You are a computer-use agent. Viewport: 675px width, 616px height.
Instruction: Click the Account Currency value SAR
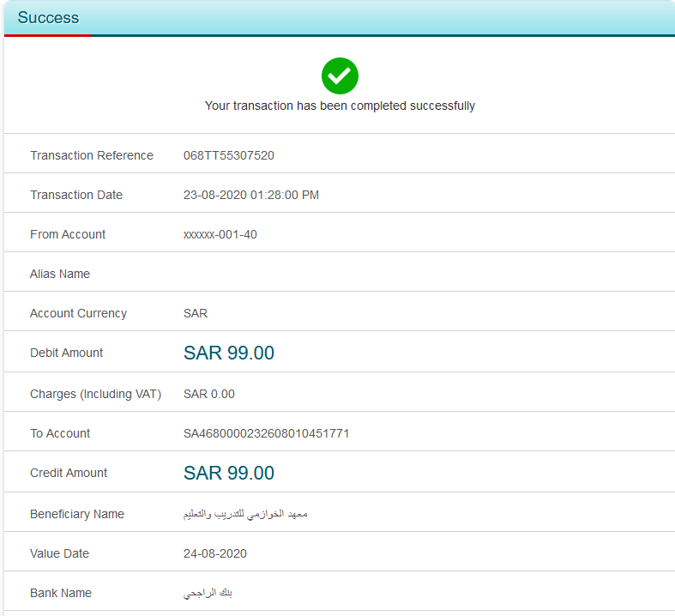tap(196, 313)
